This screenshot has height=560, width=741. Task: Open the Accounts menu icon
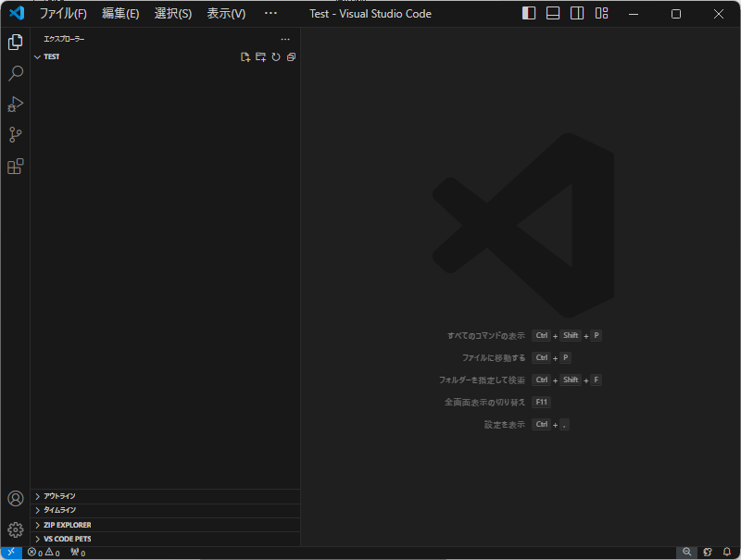15,499
